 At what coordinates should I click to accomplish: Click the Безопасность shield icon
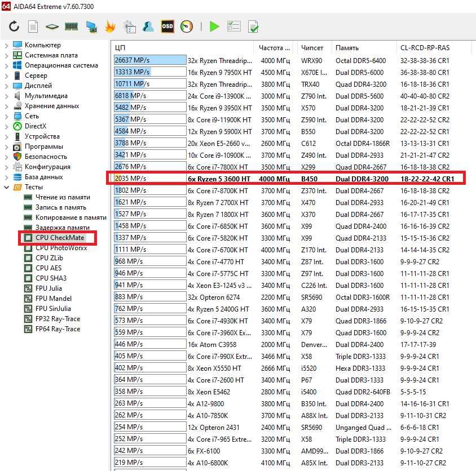[x=17, y=157]
